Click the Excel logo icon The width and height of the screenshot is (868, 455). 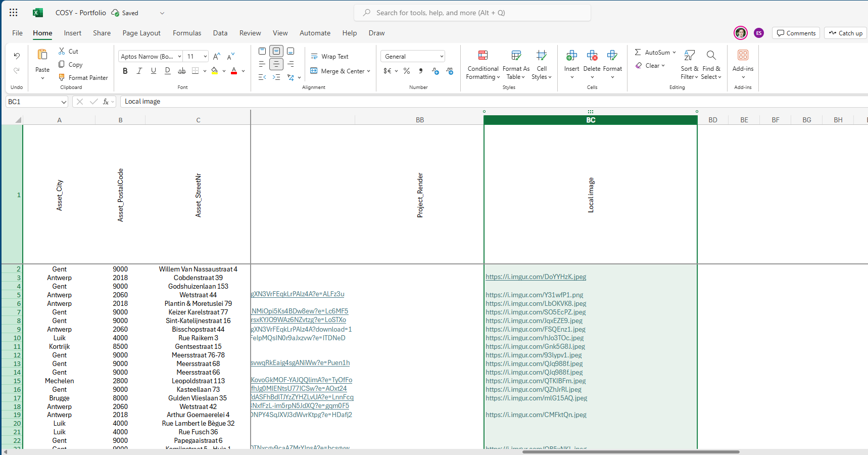[38, 13]
